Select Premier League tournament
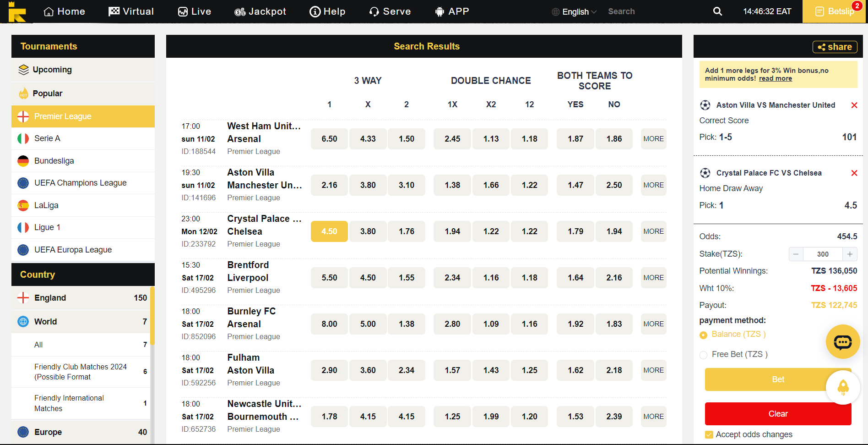 pos(83,116)
